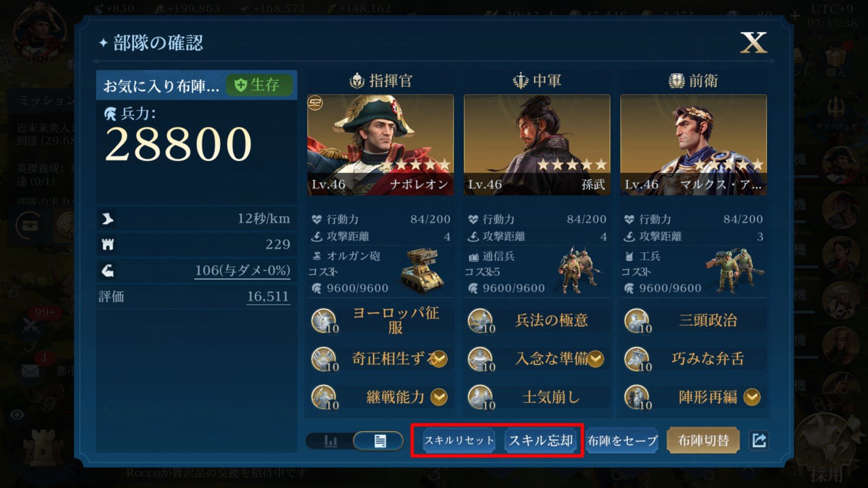The height and width of the screenshot is (488, 868).
Task: Expand the 陣形再編 skill chevron
Action: pos(752,397)
